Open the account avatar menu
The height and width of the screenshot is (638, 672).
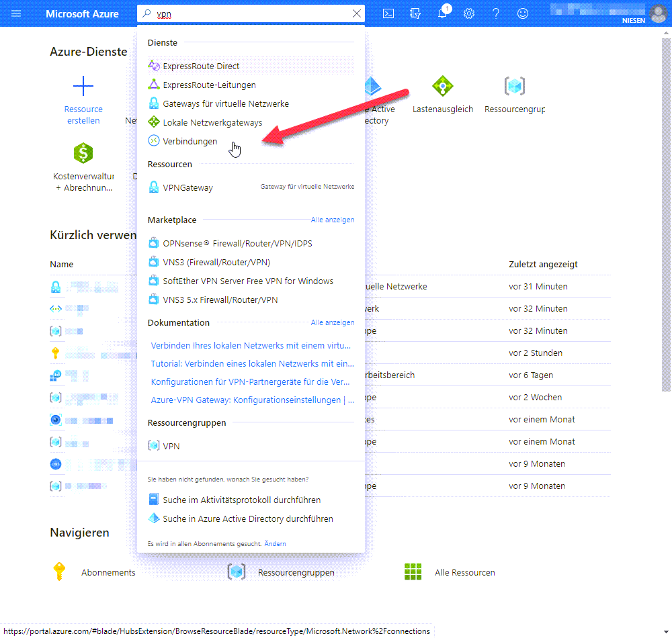659,13
